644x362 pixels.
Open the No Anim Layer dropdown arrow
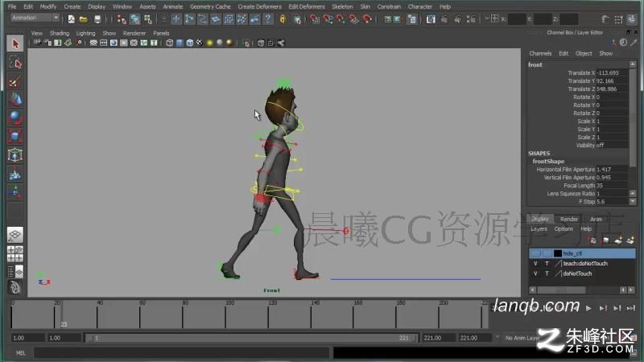point(497,338)
